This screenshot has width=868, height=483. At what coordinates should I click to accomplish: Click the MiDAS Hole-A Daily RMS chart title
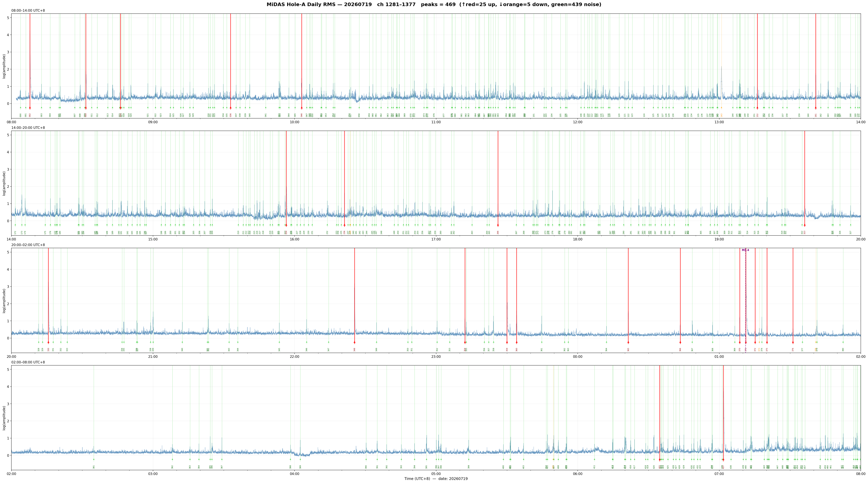click(x=434, y=5)
